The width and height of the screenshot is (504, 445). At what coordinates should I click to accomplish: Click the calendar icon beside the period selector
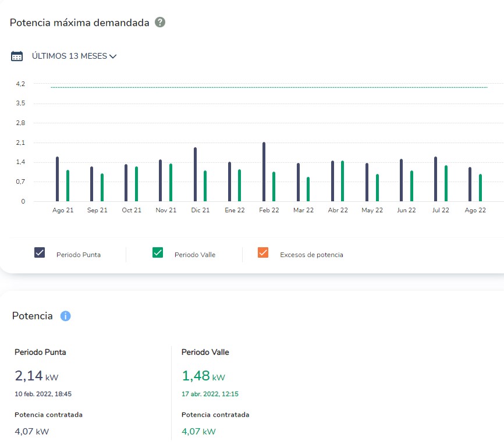pyautogui.click(x=17, y=56)
